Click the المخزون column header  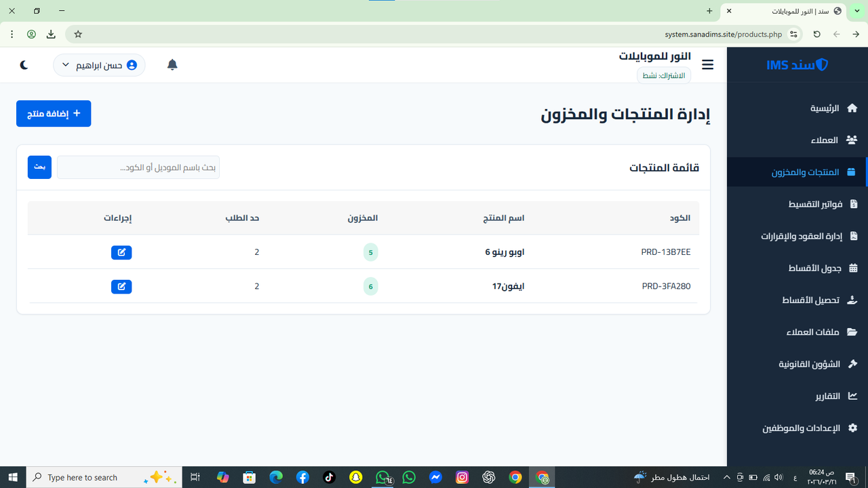pos(363,218)
